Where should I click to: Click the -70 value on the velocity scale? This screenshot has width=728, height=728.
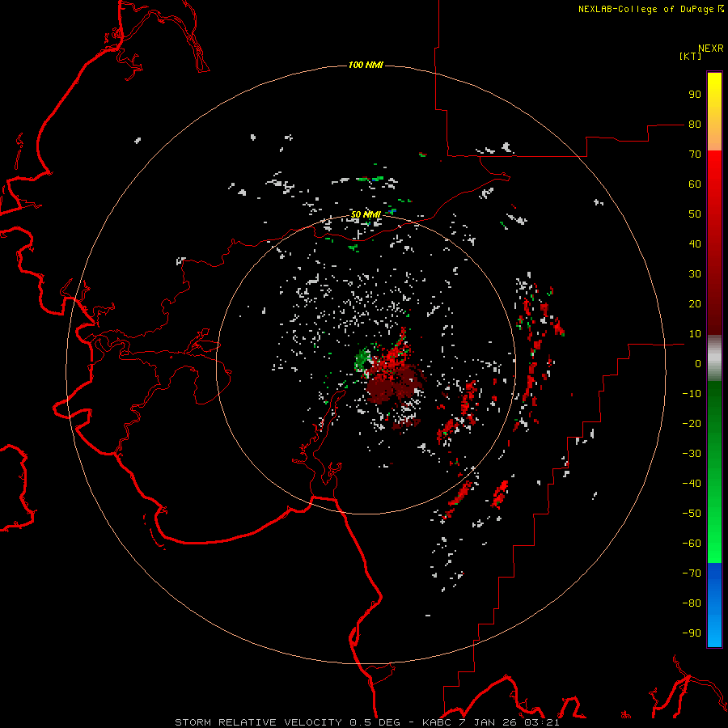692,573
